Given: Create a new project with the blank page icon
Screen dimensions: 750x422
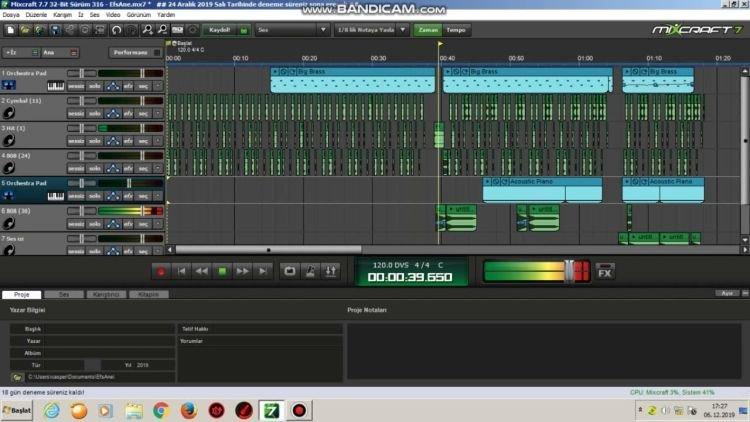Looking at the screenshot, I should (x=10, y=30).
